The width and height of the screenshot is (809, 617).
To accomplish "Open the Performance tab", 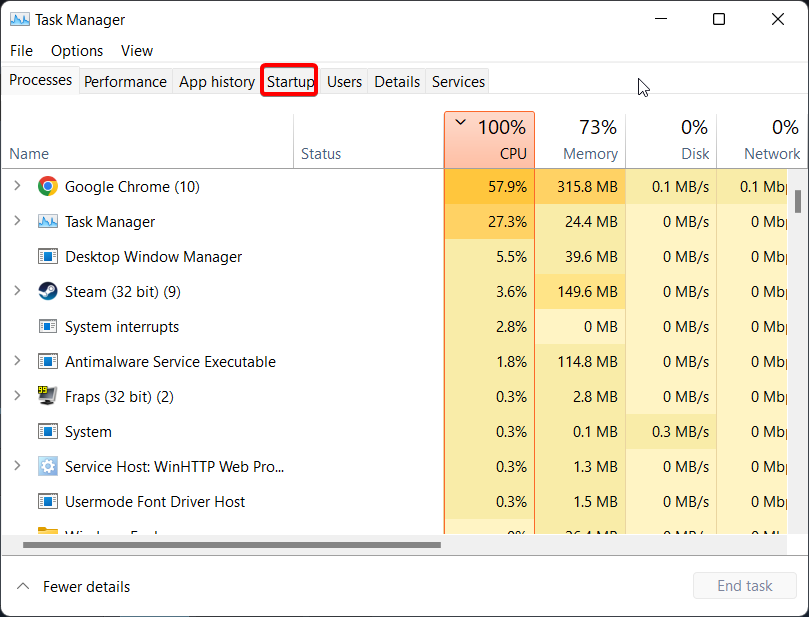I will coord(125,82).
